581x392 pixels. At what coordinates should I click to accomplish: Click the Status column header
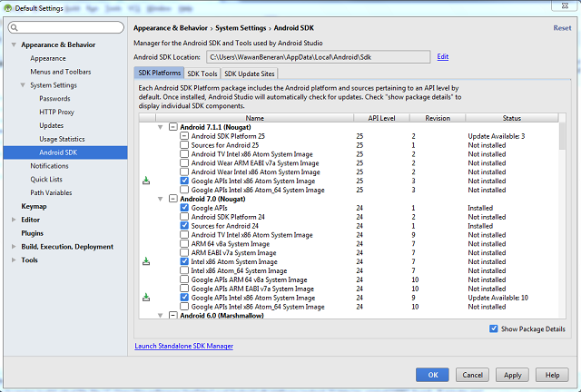coord(512,118)
